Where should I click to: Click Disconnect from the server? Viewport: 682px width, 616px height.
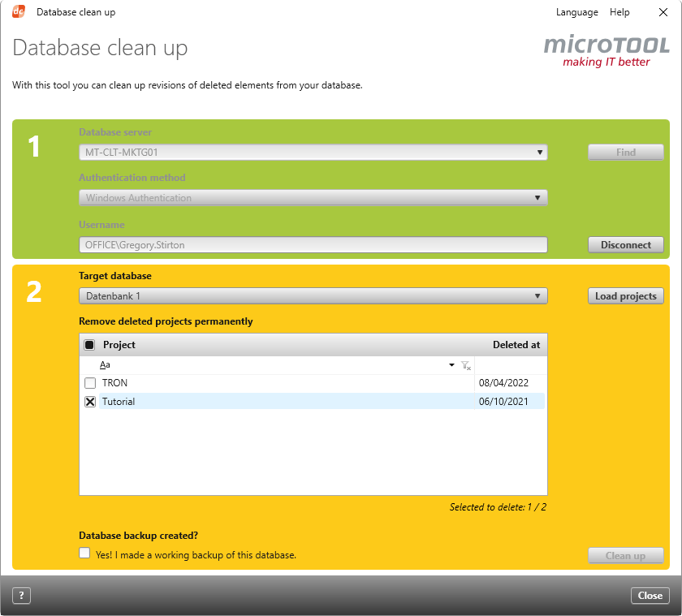pos(625,244)
